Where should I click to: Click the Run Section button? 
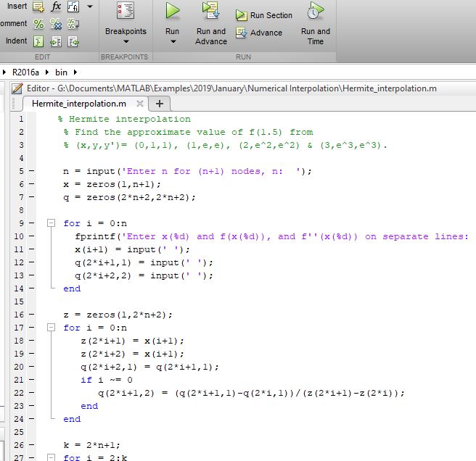point(264,15)
